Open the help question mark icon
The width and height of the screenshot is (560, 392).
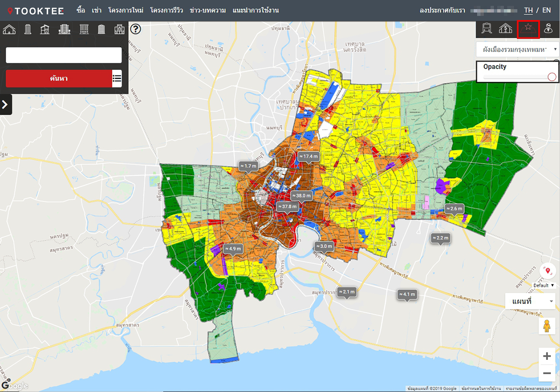point(136,29)
